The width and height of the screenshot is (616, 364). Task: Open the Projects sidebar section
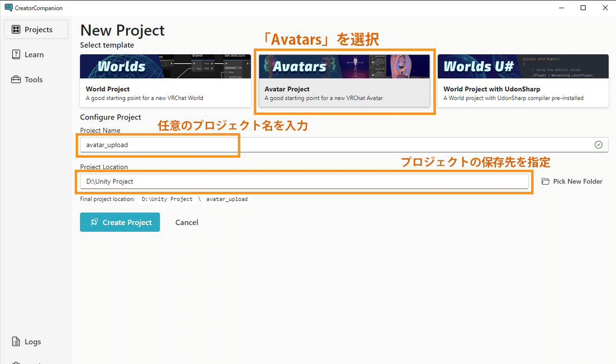(36, 30)
